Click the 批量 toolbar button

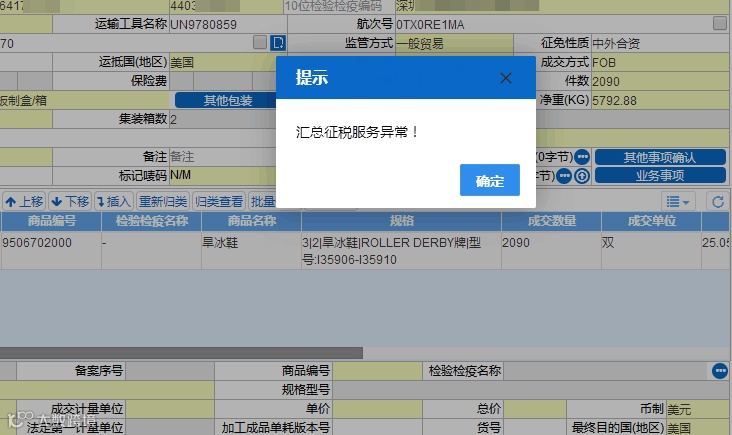(262, 202)
